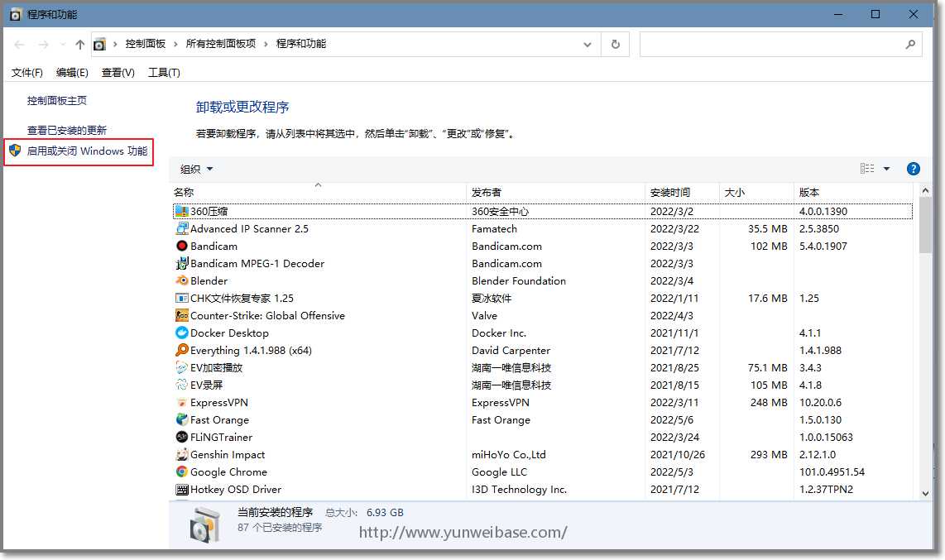
Task: Click the Everything 1.4.1.988 magnifier icon
Action: pos(181,351)
